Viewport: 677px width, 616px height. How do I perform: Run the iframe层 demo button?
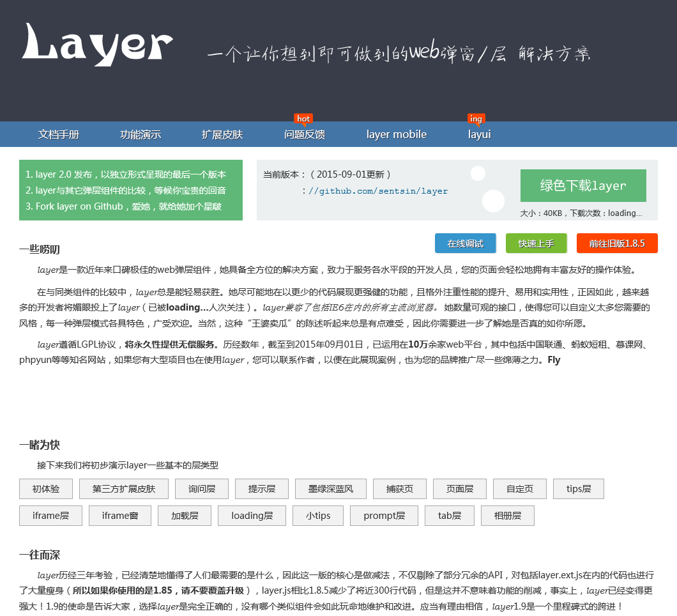[x=50, y=516]
